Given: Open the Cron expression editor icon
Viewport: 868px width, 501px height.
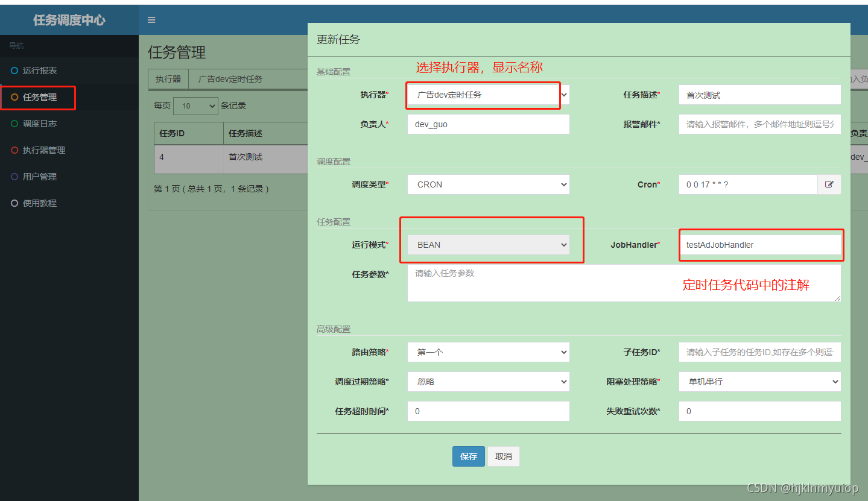Looking at the screenshot, I should click(829, 184).
